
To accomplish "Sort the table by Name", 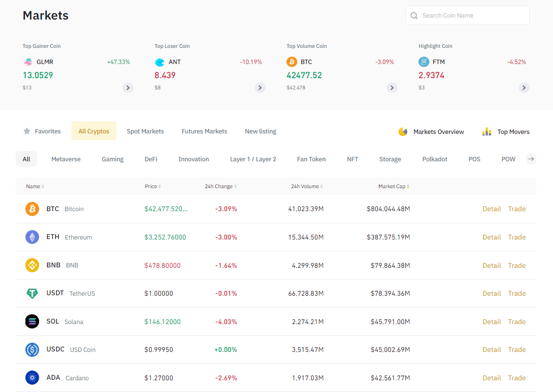I will [x=35, y=187].
